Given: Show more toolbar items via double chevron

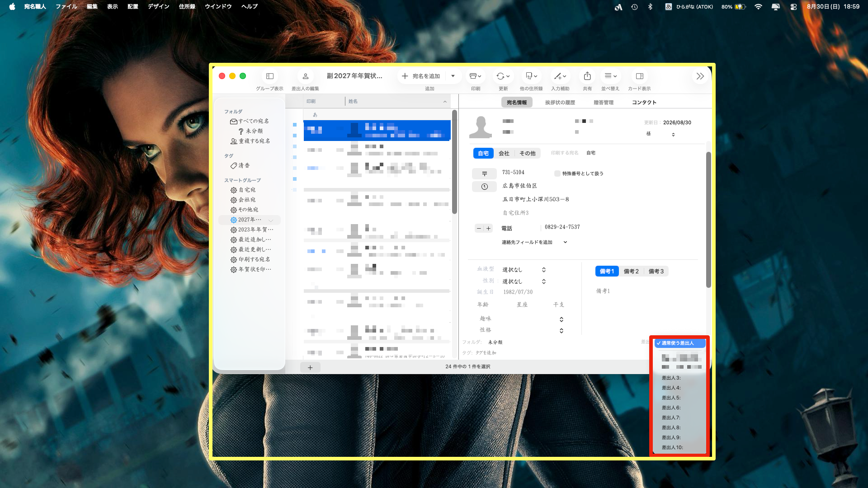Looking at the screenshot, I should (x=700, y=76).
